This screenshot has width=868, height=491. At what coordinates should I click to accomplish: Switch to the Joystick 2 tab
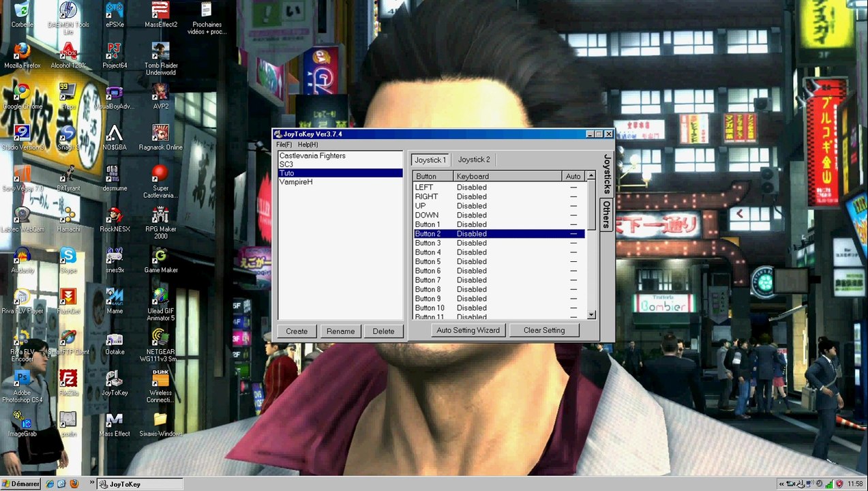click(474, 160)
